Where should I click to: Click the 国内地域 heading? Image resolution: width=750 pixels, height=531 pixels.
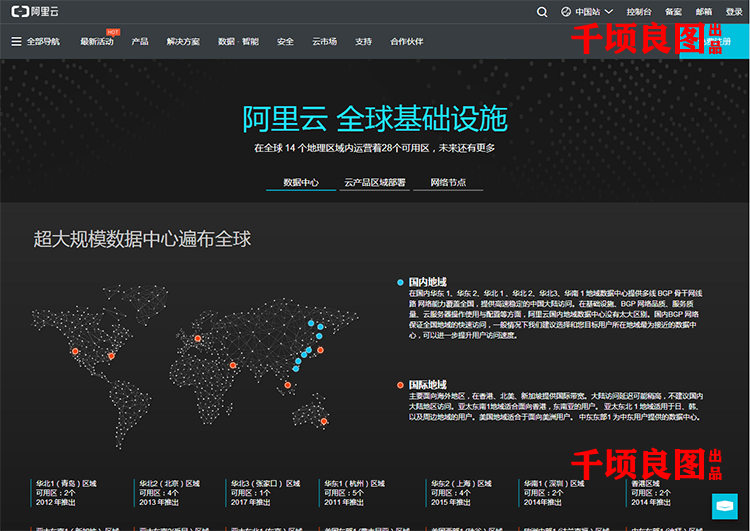pyautogui.click(x=428, y=282)
